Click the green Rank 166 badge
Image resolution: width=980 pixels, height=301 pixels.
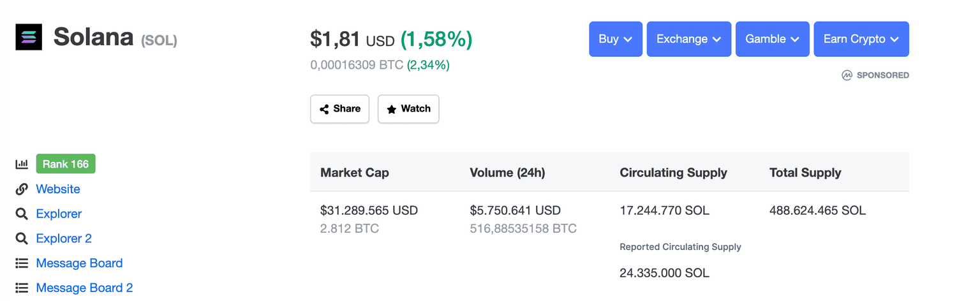66,164
